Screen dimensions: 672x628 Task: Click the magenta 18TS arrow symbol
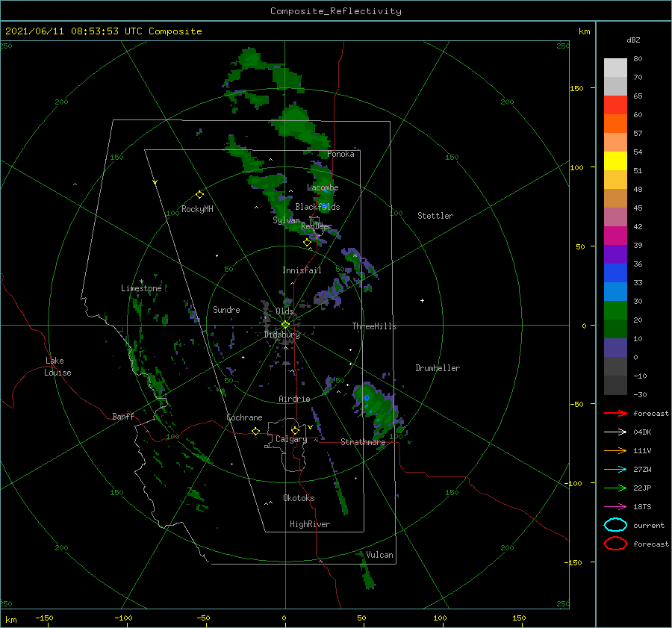tap(615, 507)
